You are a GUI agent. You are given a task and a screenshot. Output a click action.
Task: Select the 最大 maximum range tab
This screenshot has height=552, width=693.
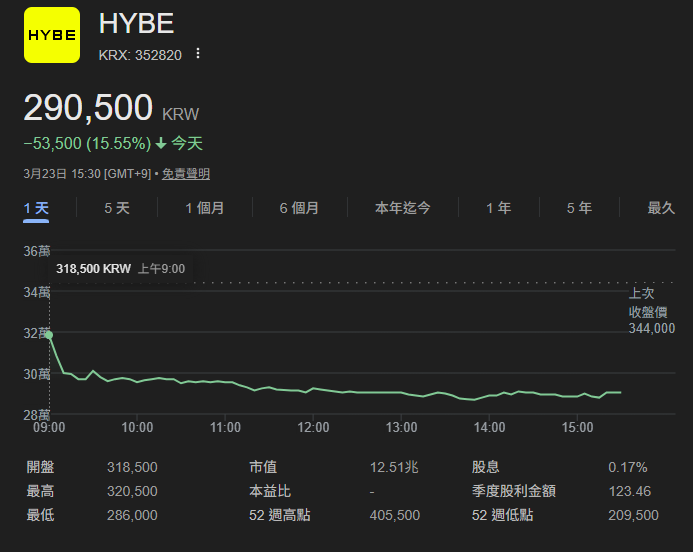661,208
